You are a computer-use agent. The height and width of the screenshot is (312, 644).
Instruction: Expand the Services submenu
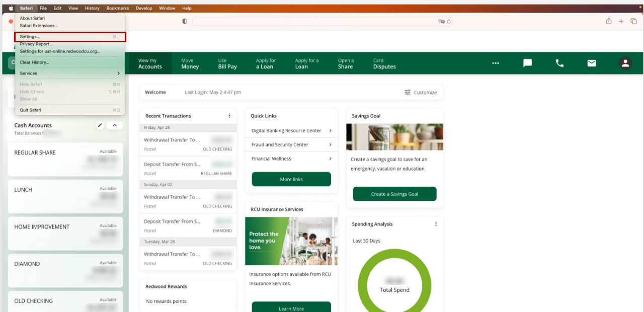coord(70,73)
